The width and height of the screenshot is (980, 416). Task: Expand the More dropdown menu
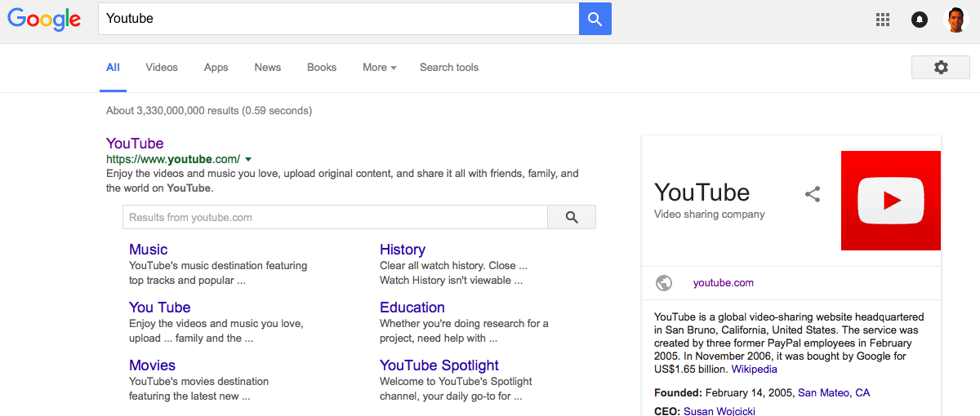379,68
